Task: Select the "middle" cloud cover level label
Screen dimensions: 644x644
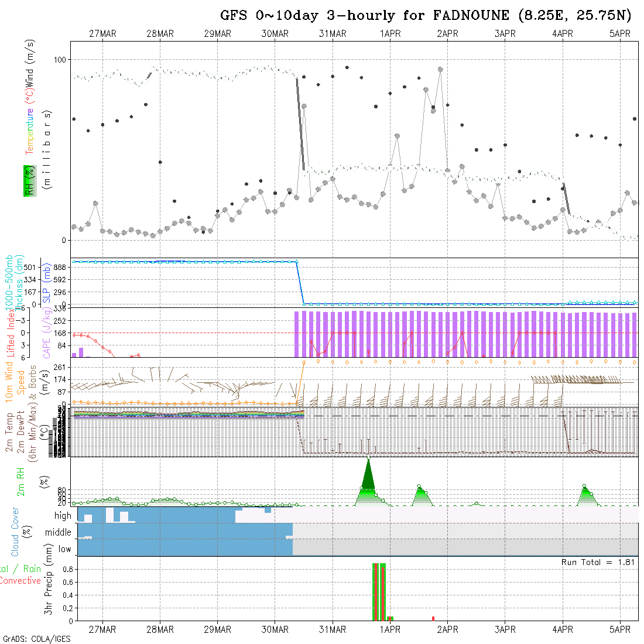Action: (59, 532)
